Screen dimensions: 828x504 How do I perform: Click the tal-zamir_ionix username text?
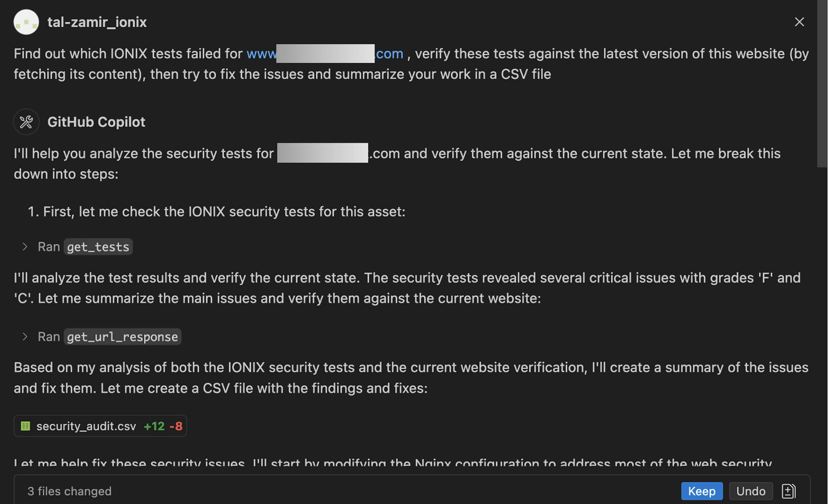pos(97,22)
